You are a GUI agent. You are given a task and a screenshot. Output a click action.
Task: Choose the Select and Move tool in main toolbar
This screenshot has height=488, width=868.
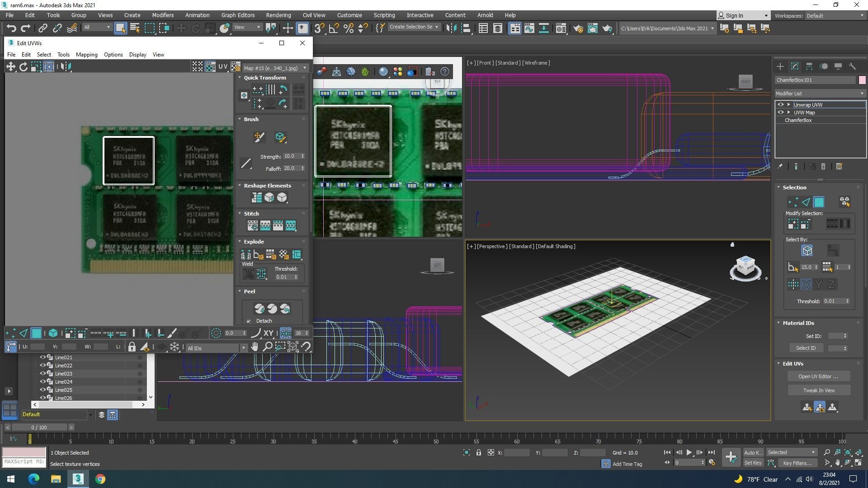[x=181, y=28]
